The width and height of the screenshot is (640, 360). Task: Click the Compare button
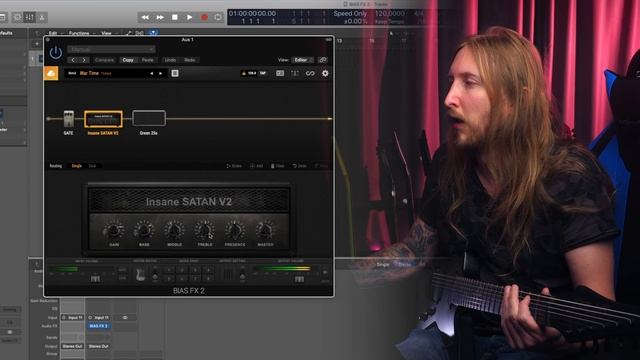(104, 60)
